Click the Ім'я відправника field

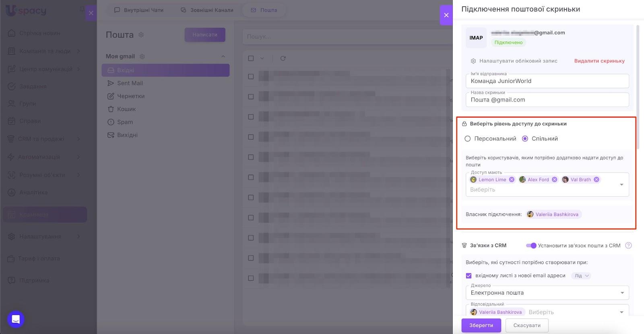click(x=547, y=81)
